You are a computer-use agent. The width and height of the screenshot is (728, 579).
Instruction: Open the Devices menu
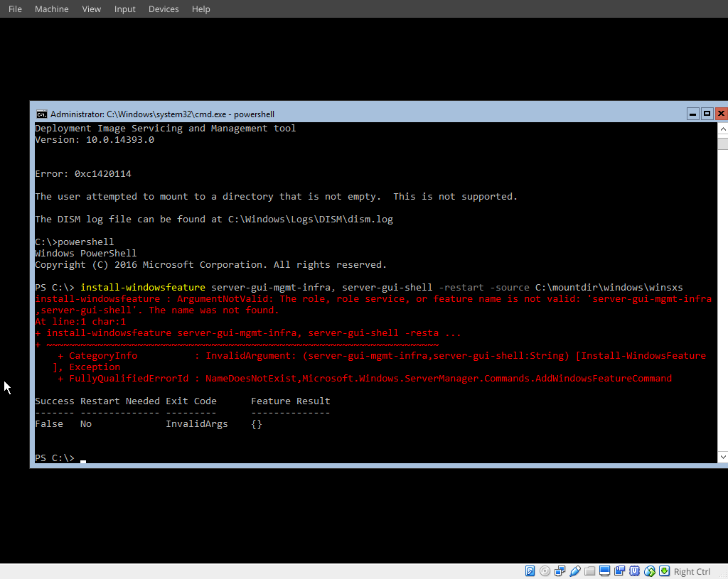point(163,9)
